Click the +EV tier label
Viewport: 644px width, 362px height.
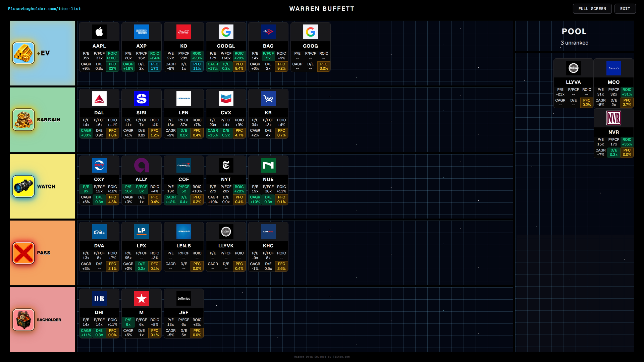pyautogui.click(x=43, y=53)
